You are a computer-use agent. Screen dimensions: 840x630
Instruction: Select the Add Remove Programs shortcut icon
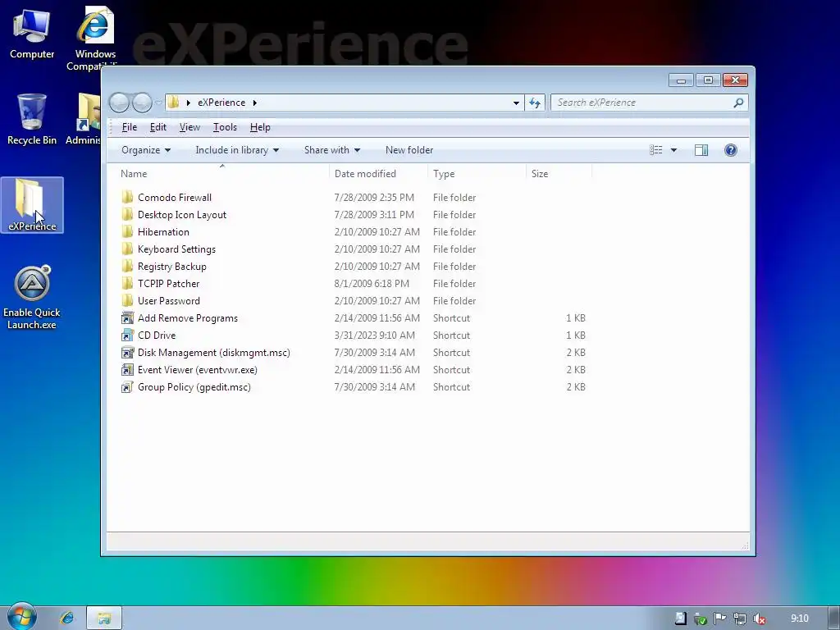tap(127, 317)
